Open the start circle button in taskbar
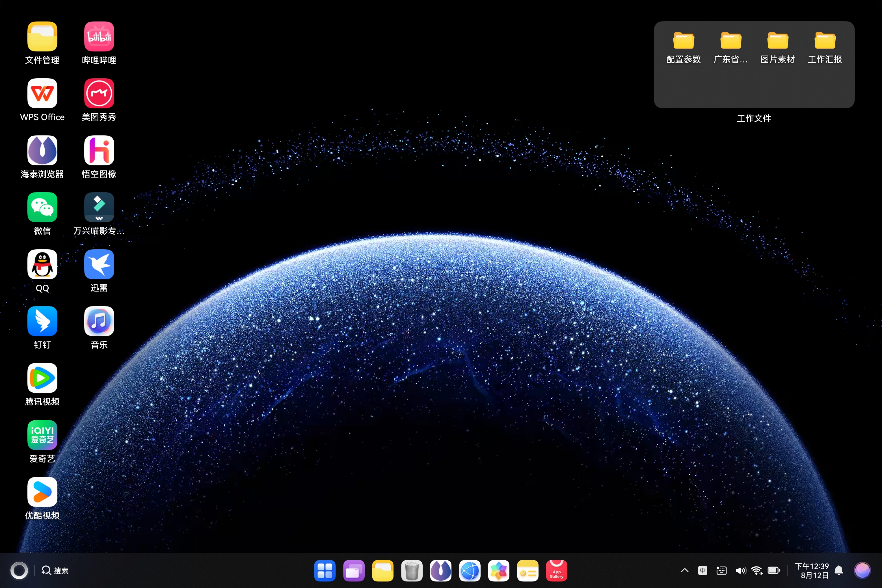882x588 pixels. coord(19,571)
